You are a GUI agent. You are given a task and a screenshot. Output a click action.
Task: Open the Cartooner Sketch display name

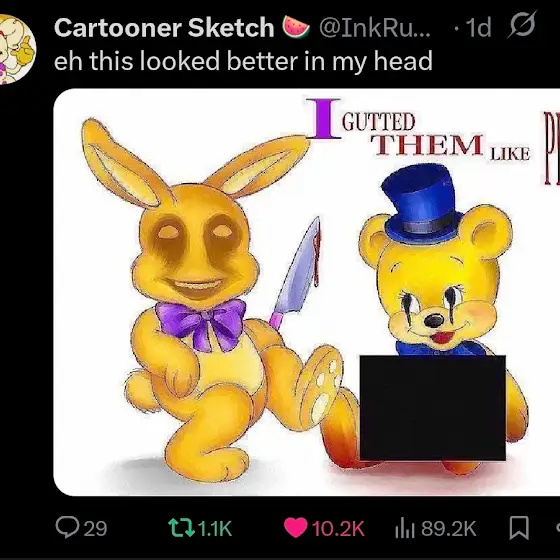(x=164, y=28)
